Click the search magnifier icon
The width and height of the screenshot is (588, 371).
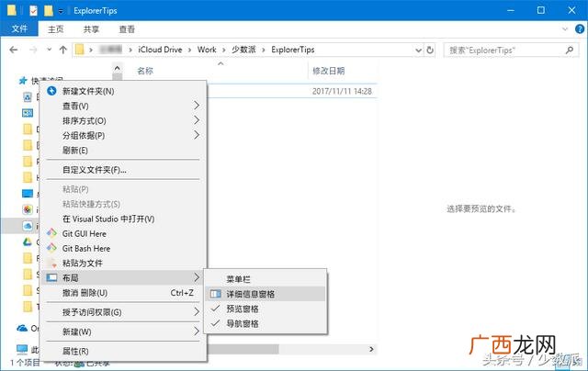click(570, 50)
